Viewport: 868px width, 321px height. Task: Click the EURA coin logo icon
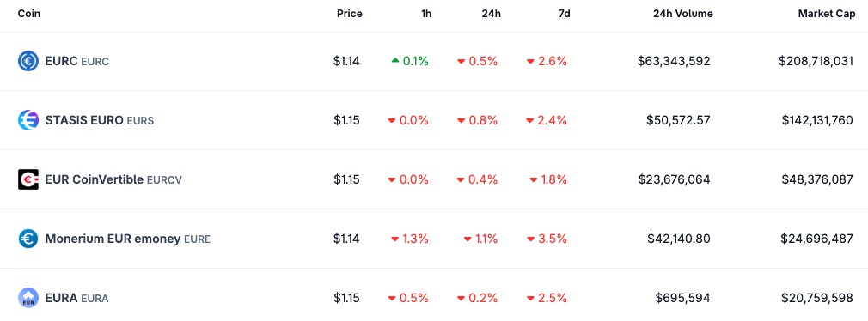click(x=28, y=298)
